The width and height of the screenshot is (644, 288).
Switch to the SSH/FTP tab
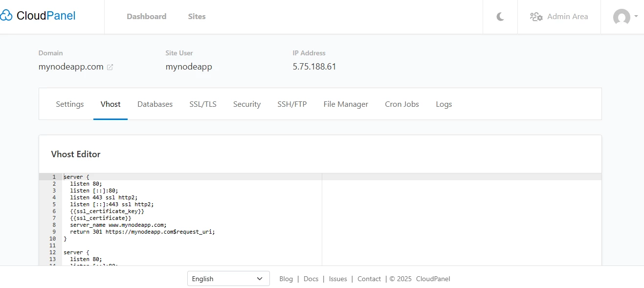pos(292,104)
